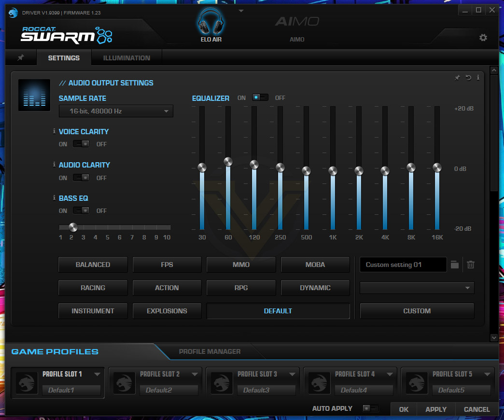
Task: Show the Voice Clarity info icon
Action: coord(54,131)
